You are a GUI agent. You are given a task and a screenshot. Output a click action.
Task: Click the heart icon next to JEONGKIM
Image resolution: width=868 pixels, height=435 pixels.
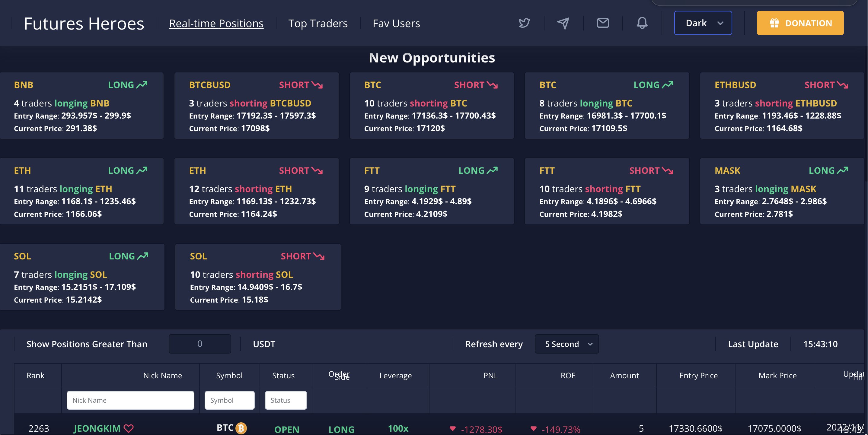pyautogui.click(x=128, y=428)
